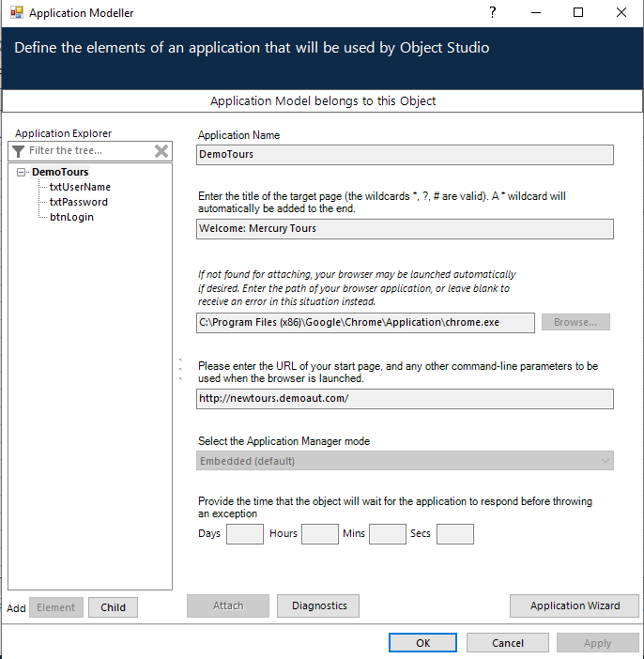Confirm with the OK button
Screen dimensions: 644x659
point(422,643)
